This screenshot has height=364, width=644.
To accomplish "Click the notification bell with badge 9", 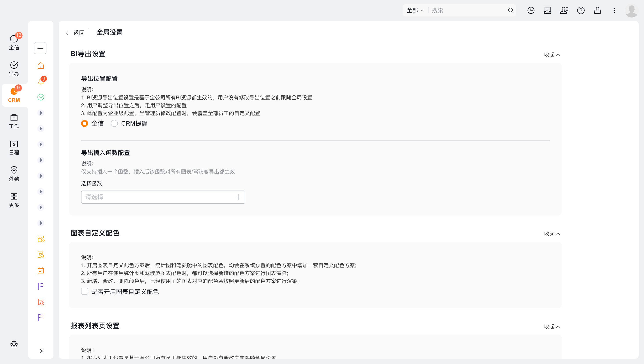I will tap(41, 81).
